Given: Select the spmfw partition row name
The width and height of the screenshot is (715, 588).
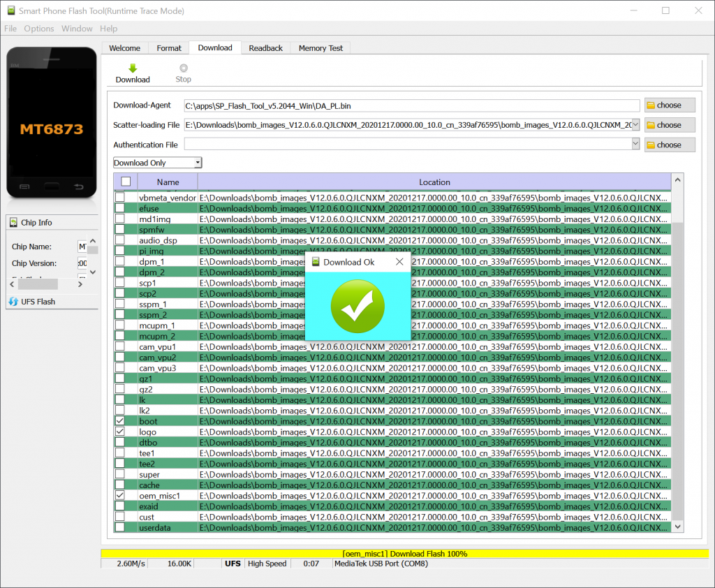Looking at the screenshot, I should coord(152,230).
